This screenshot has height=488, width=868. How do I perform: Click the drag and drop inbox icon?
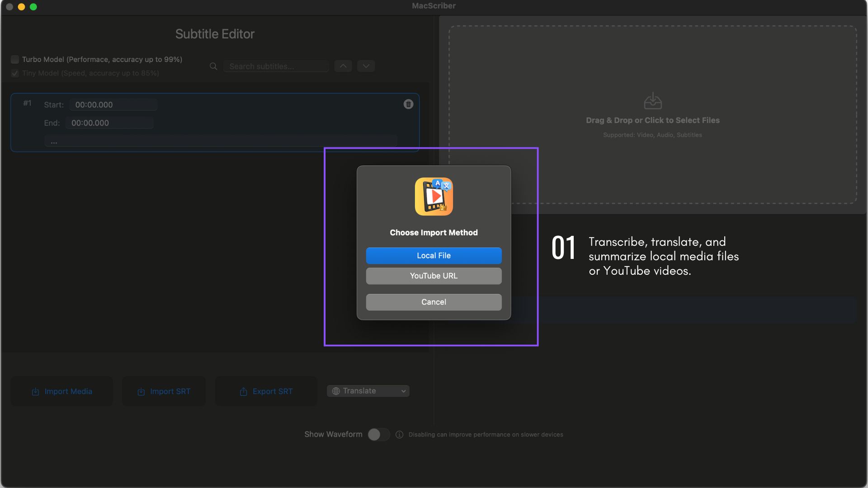pos(652,101)
